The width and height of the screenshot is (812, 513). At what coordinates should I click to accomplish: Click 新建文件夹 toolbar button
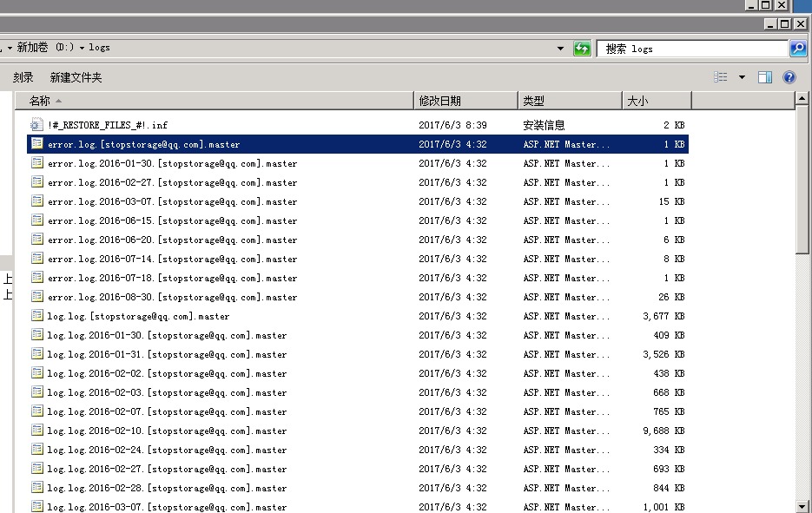(76, 77)
